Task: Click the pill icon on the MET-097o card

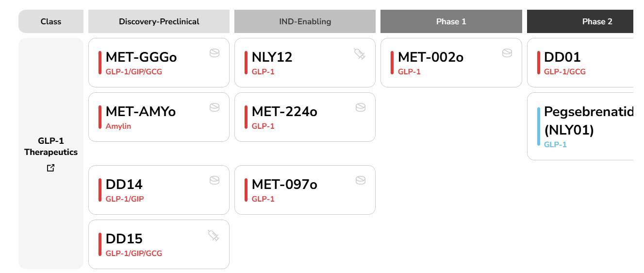Action: (x=360, y=180)
